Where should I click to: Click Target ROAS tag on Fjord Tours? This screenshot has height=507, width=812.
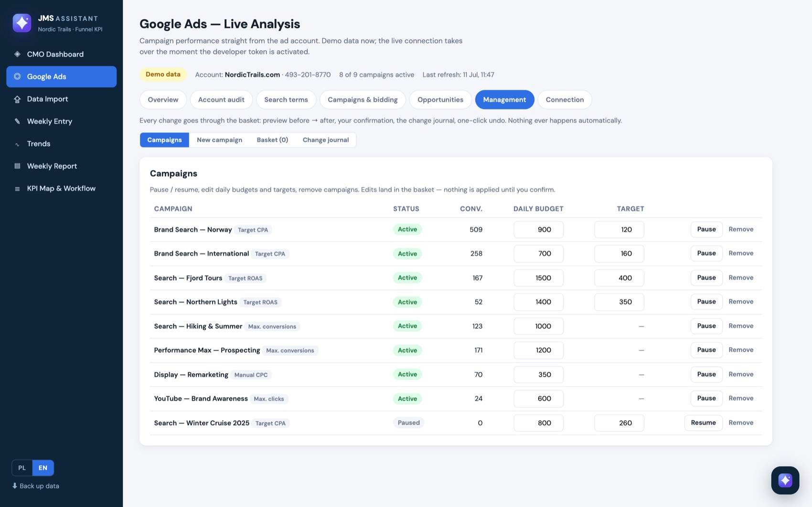coord(245,278)
